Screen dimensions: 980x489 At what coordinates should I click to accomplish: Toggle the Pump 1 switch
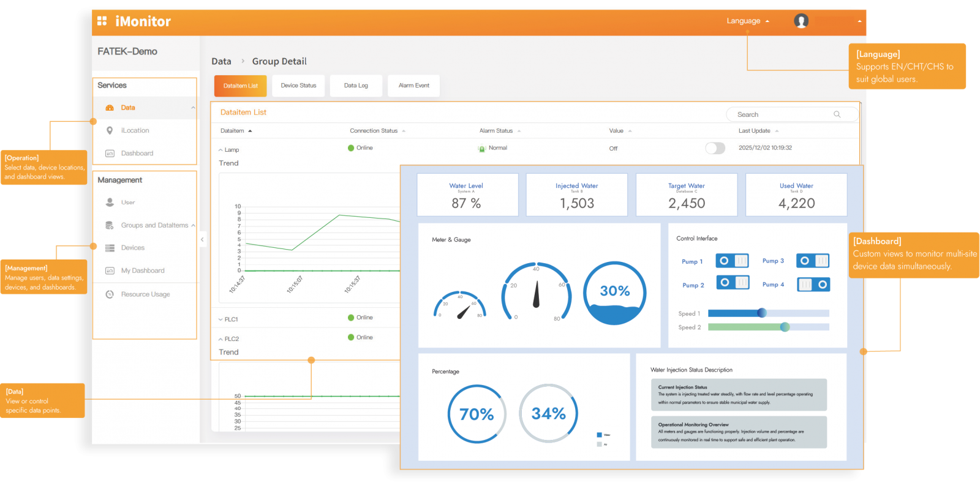point(732,261)
